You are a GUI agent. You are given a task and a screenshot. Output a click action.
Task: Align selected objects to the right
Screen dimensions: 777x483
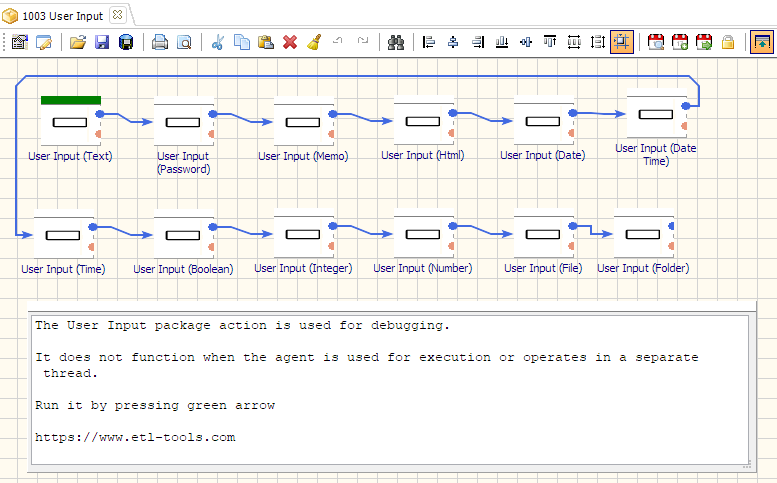(x=478, y=42)
